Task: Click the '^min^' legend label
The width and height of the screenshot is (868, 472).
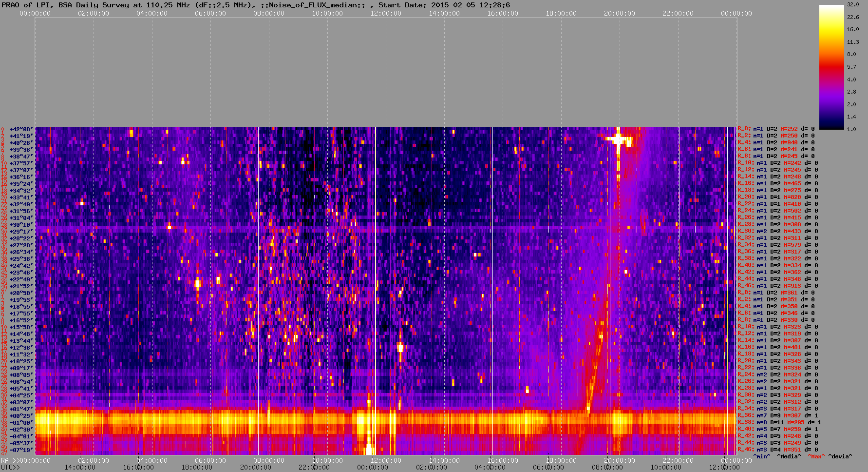Action: 762,456
